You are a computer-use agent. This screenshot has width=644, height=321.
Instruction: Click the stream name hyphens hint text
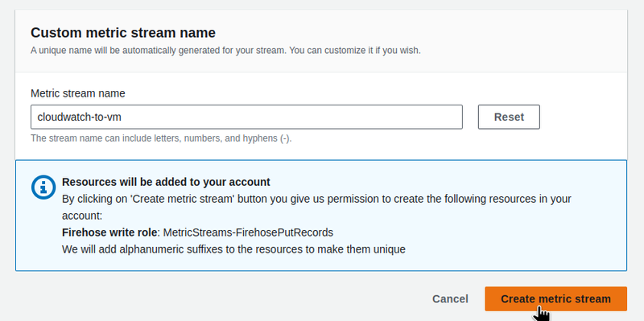point(161,138)
